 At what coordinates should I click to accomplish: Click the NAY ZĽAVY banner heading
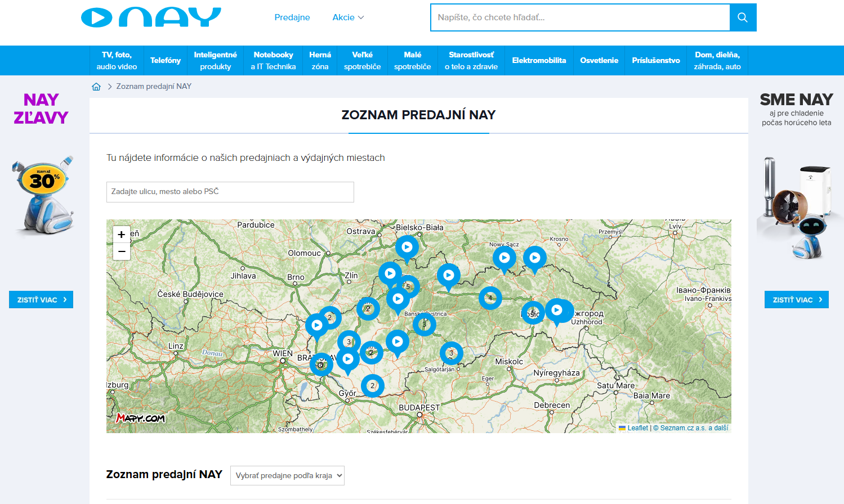tap(41, 109)
